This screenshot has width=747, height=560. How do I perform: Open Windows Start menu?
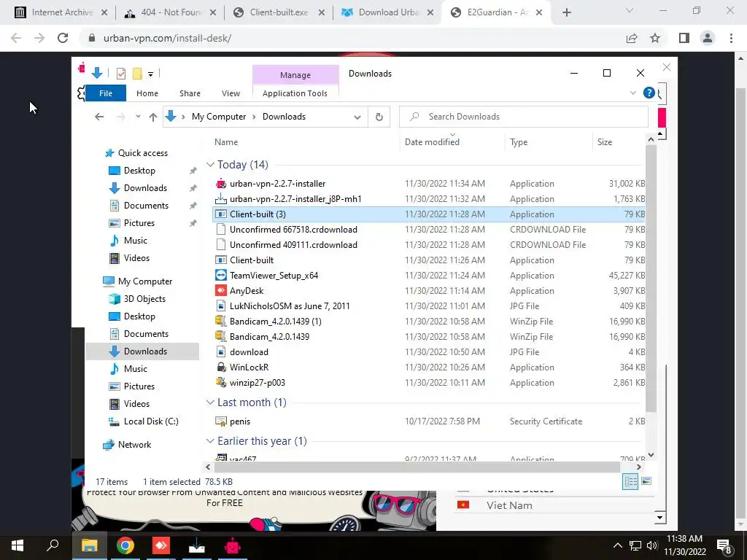(18, 545)
